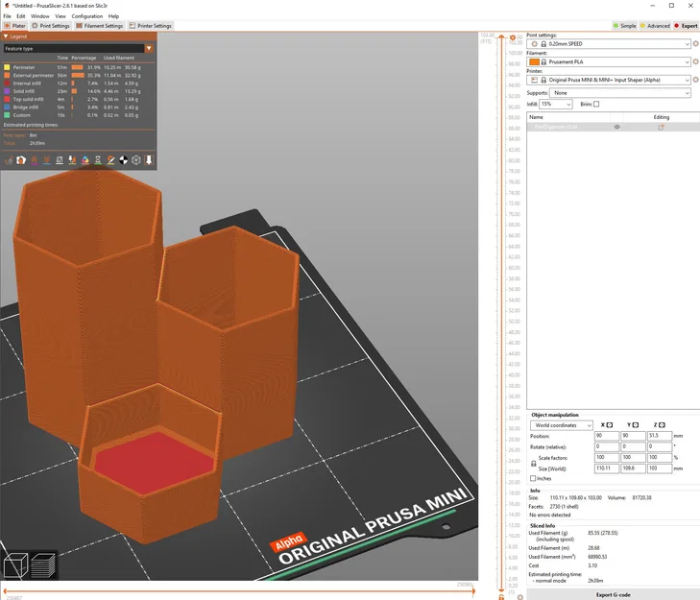The image size is (700, 600).
Task: Switch to sliced layers preview icon
Action: [43, 565]
